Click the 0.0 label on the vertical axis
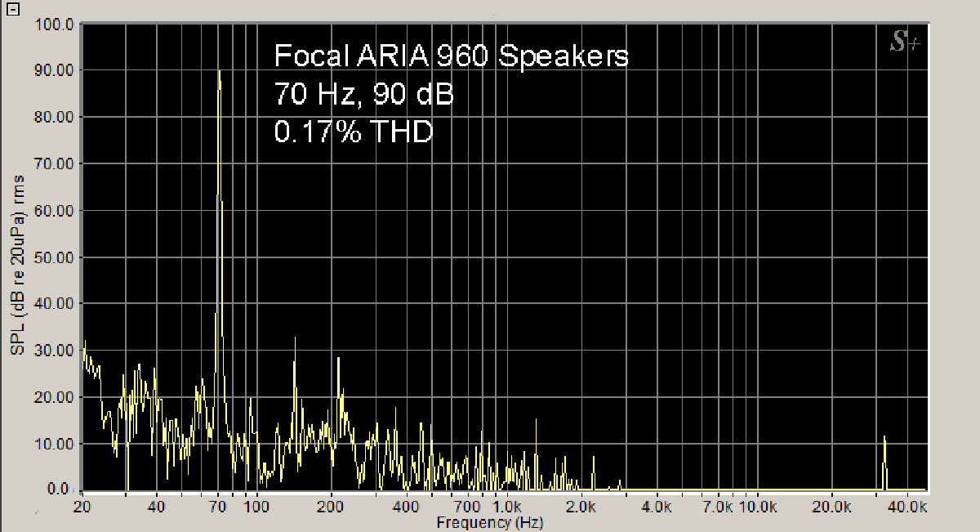 (x=62, y=490)
